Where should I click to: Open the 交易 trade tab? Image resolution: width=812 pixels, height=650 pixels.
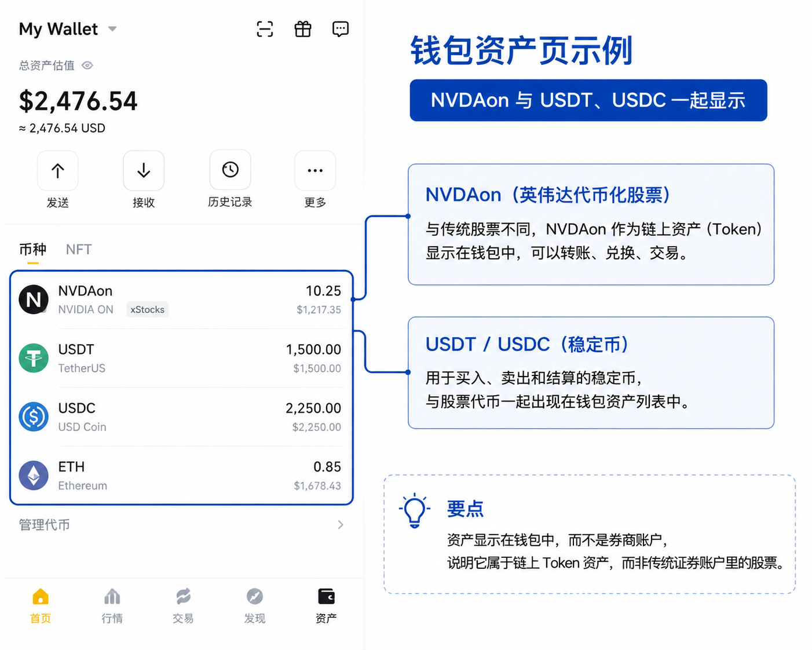183,606
